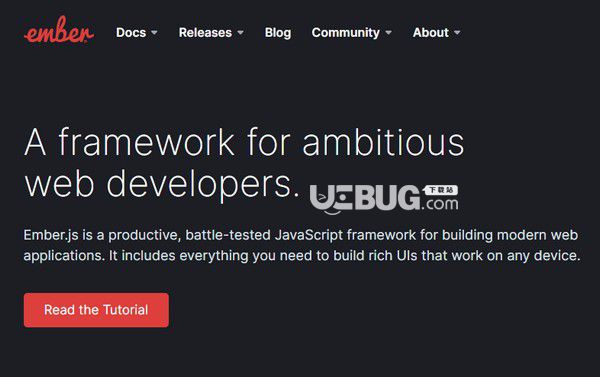Expand the Releases dropdown arrow

point(240,33)
